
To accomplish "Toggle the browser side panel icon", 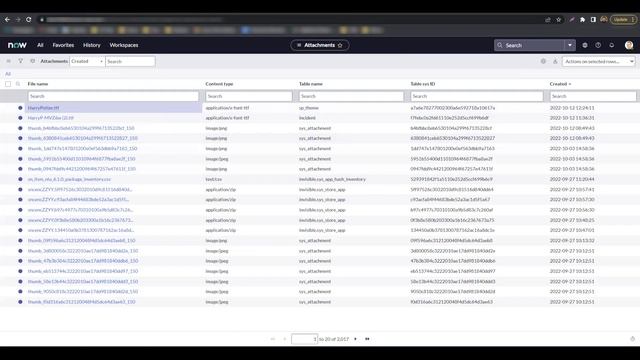I will (x=593, y=20).
